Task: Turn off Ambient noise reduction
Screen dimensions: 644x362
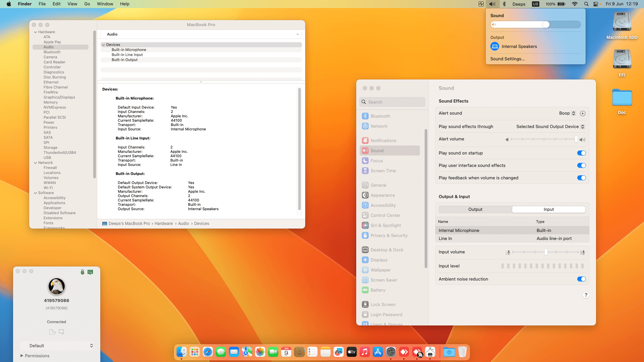Action: (581, 279)
